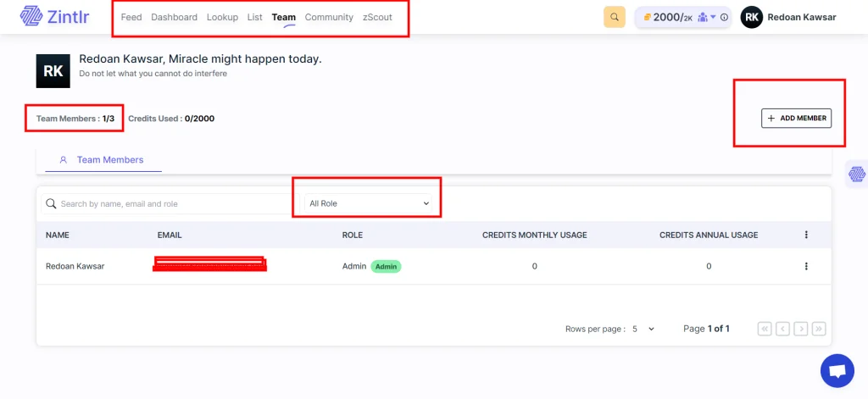This screenshot has width=868, height=399.
Task: Expand the team credits dropdown arrow
Action: tap(713, 17)
